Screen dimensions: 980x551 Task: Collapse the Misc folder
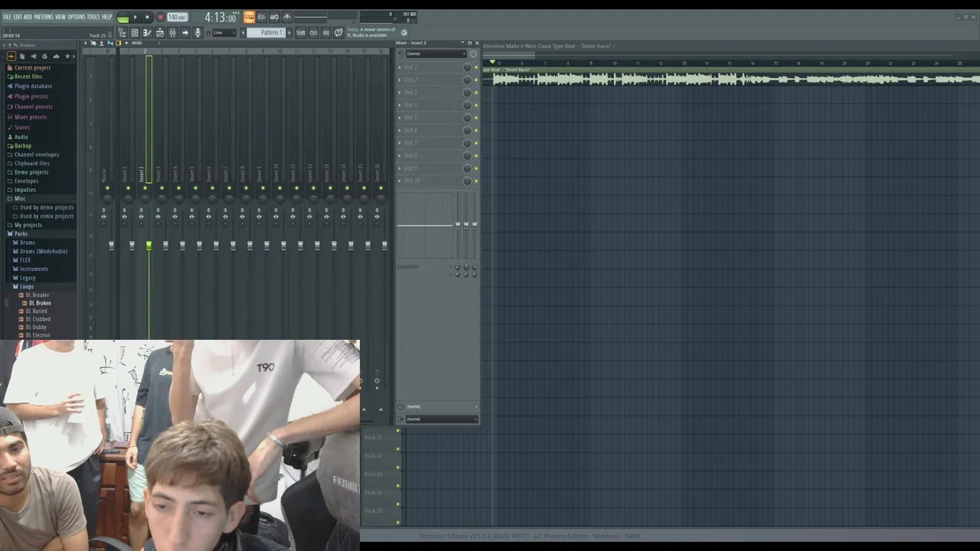pos(20,198)
